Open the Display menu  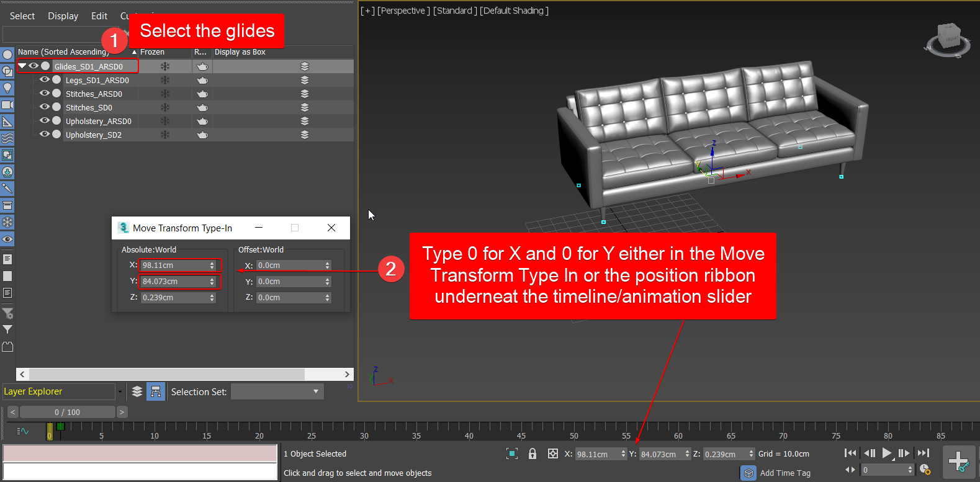tap(63, 16)
